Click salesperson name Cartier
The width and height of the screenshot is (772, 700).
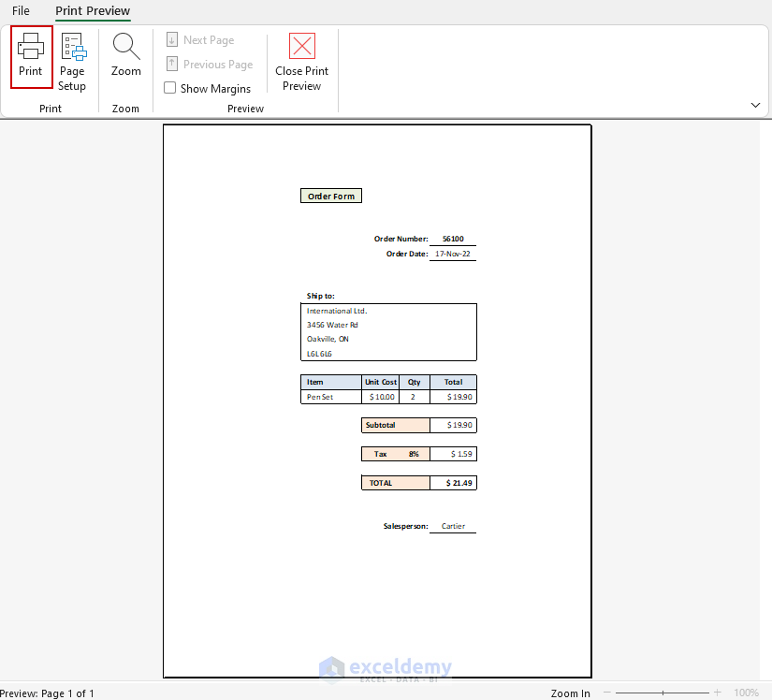point(453,526)
